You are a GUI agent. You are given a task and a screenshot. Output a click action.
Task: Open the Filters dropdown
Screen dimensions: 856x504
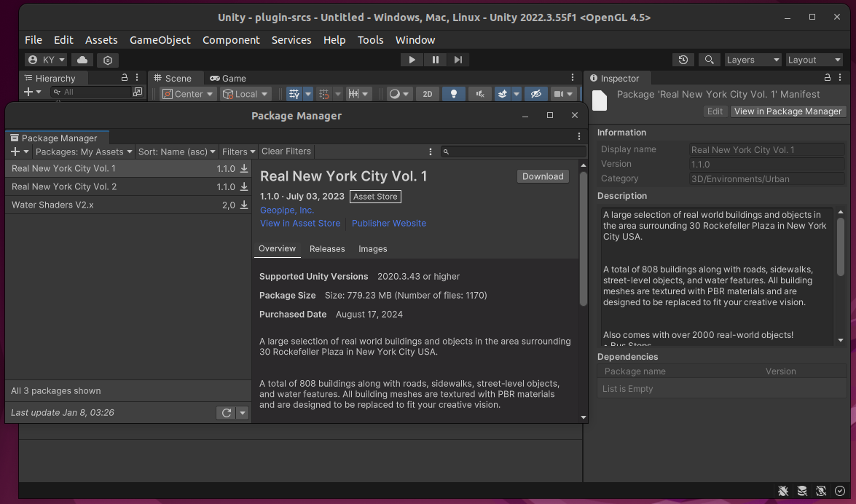(238, 151)
